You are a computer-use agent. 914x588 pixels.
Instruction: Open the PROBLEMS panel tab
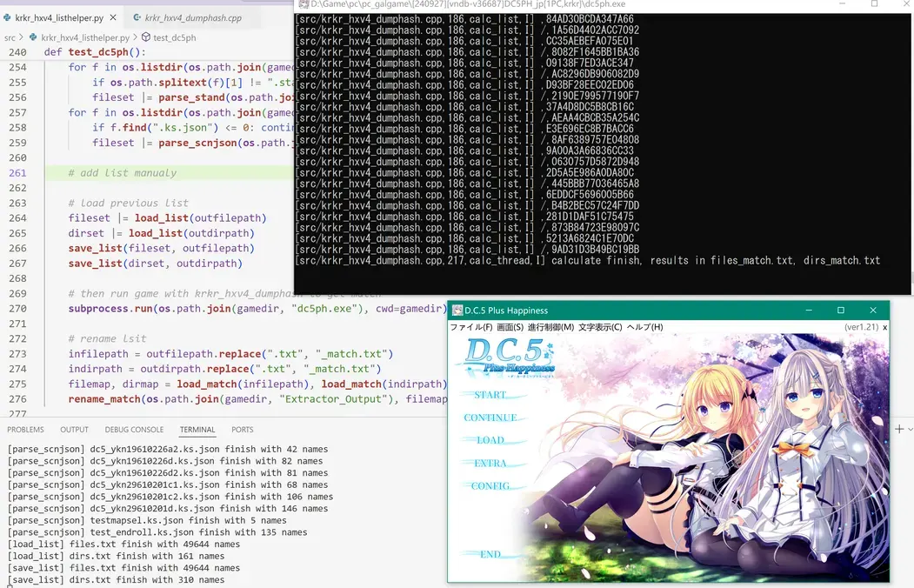25,430
